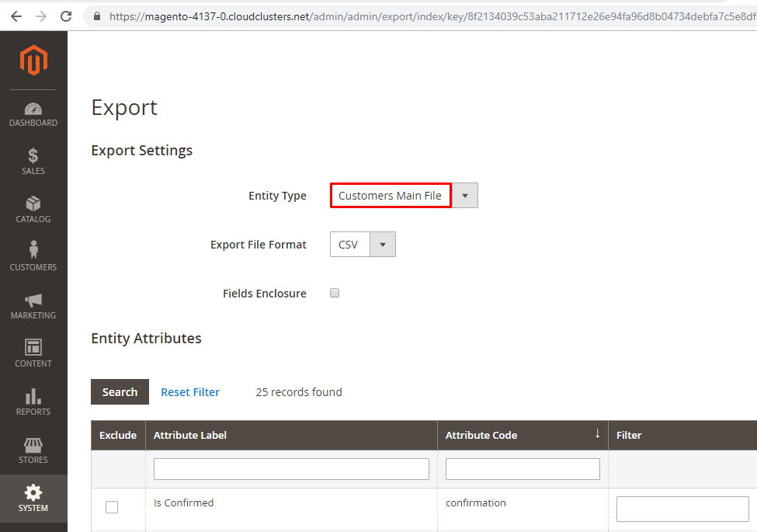
Task: Click the Attribute Label filter input
Action: tap(291, 469)
